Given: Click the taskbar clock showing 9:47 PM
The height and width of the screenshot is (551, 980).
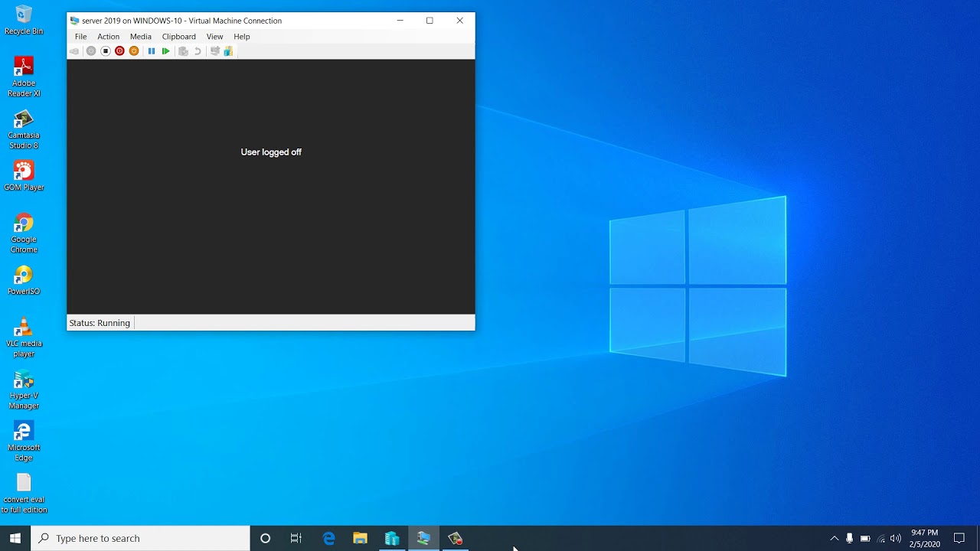Looking at the screenshot, I should coord(925,539).
